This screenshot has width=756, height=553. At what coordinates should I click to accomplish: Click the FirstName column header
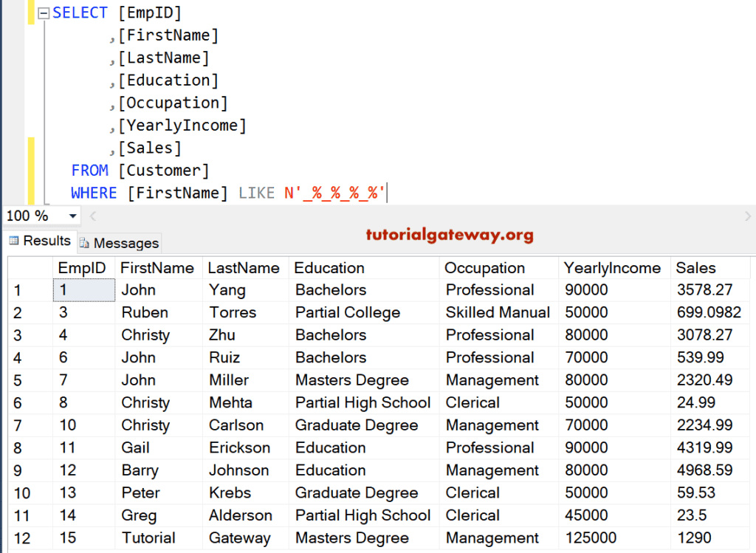tap(158, 267)
